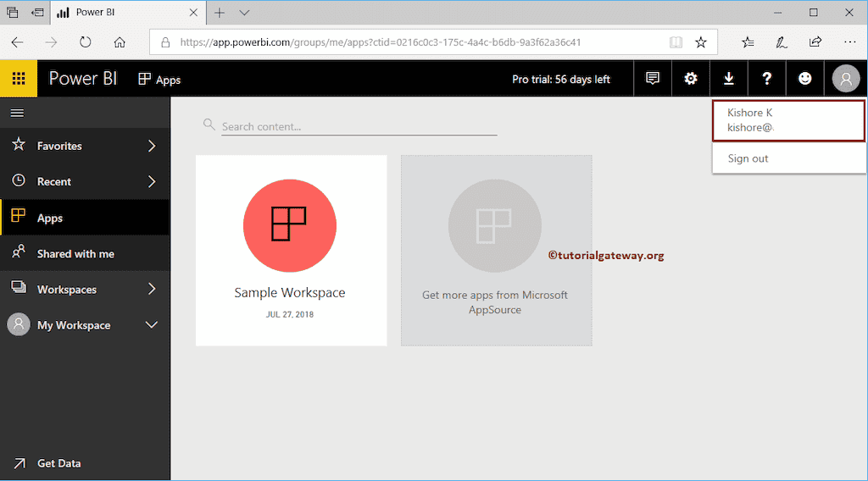The image size is (868, 481).
Task: Click the Workspaces icon in sidebar
Action: point(19,288)
